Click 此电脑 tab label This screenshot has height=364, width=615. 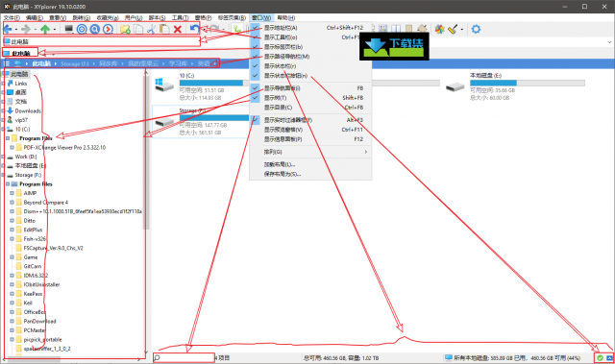click(x=21, y=53)
